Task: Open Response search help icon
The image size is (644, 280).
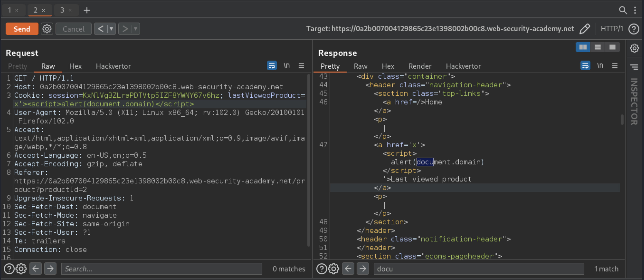Action: 322,269
